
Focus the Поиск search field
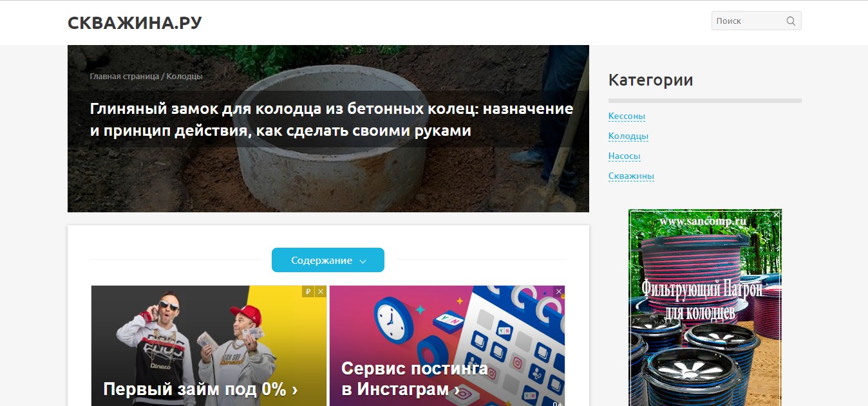coord(756,21)
